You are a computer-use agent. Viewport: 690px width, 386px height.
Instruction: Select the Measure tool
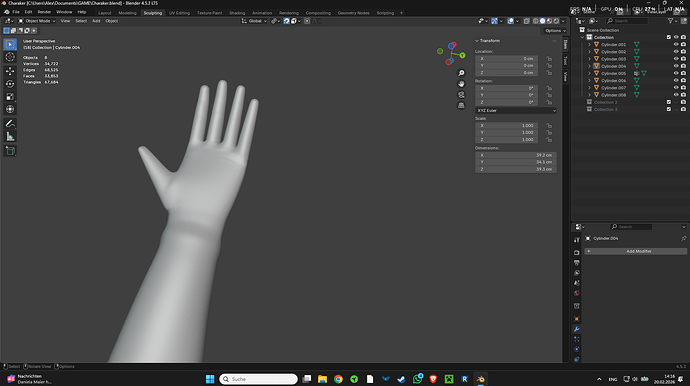point(10,137)
